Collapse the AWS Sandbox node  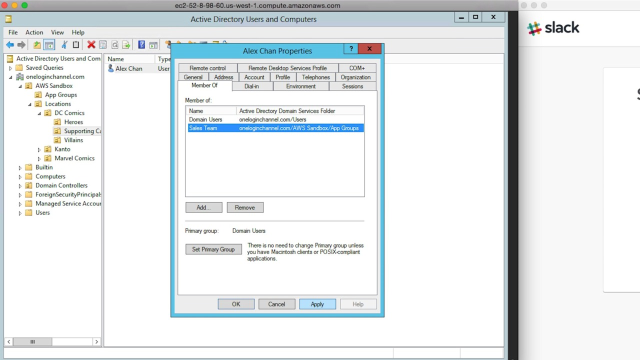20,86
